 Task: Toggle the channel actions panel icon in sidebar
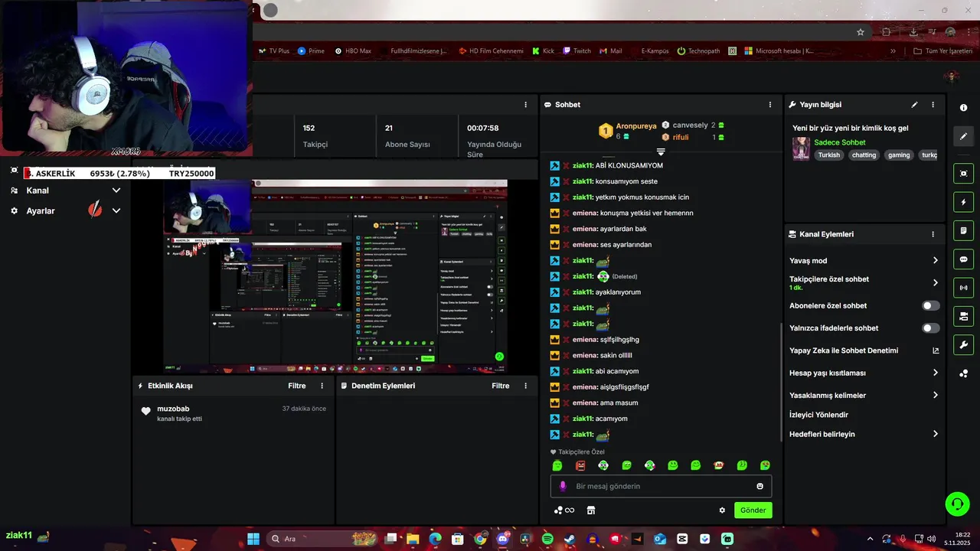pyautogui.click(x=963, y=316)
